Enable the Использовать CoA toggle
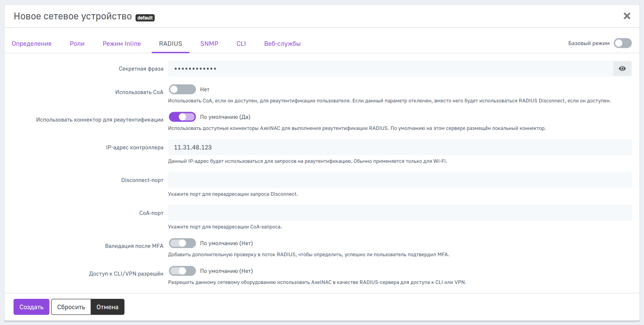 point(182,89)
